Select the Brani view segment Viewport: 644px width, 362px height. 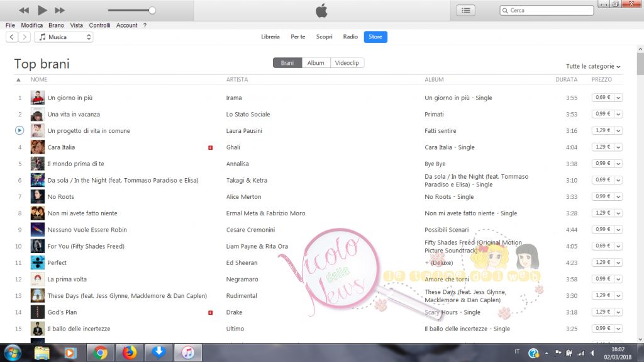click(287, 63)
